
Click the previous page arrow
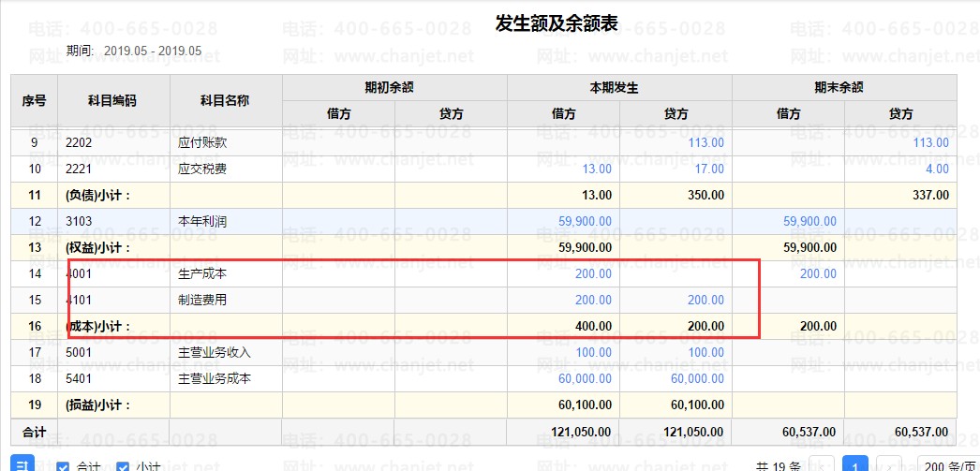[x=824, y=464]
